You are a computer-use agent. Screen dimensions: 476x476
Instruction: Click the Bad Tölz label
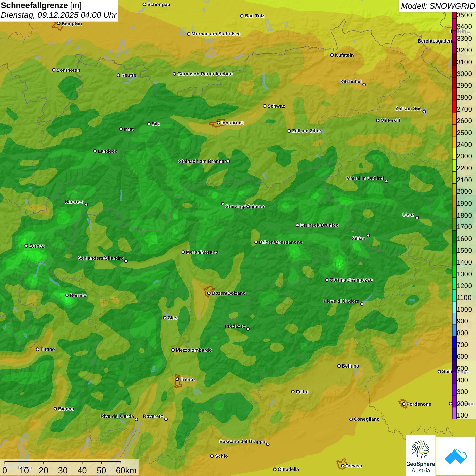pyautogui.click(x=255, y=16)
